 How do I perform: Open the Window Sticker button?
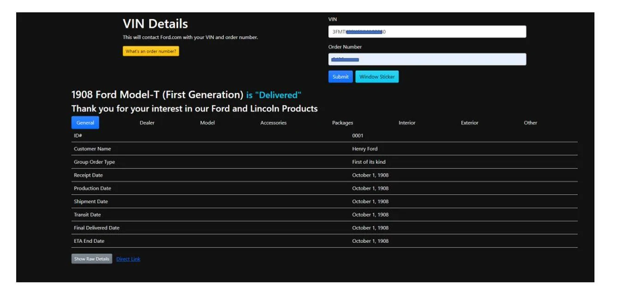point(377,77)
